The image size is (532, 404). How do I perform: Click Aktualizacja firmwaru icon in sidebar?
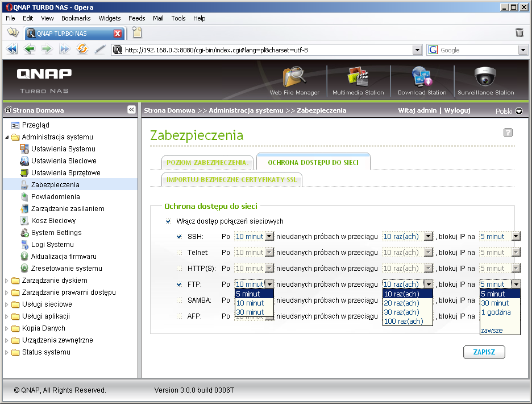click(x=24, y=256)
